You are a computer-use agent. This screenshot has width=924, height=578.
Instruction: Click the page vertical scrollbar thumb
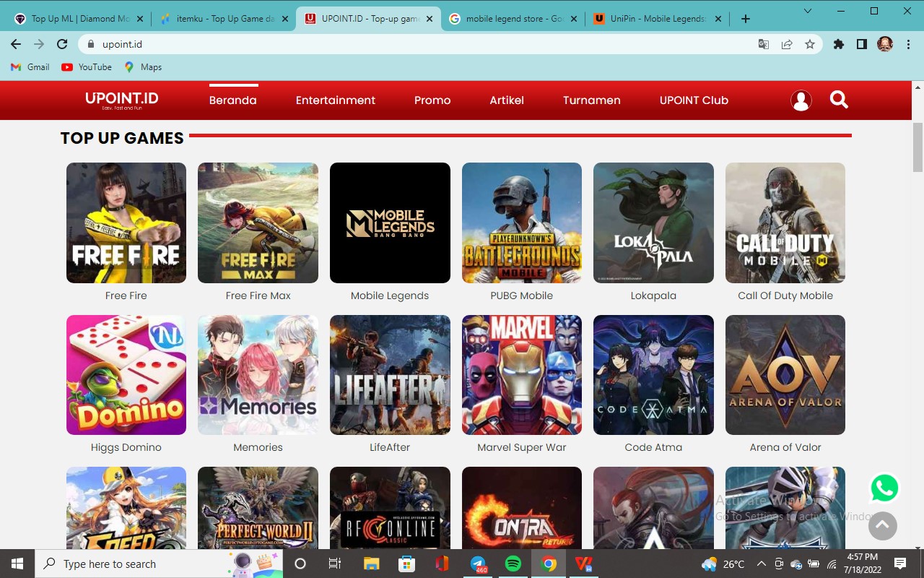[x=918, y=147]
